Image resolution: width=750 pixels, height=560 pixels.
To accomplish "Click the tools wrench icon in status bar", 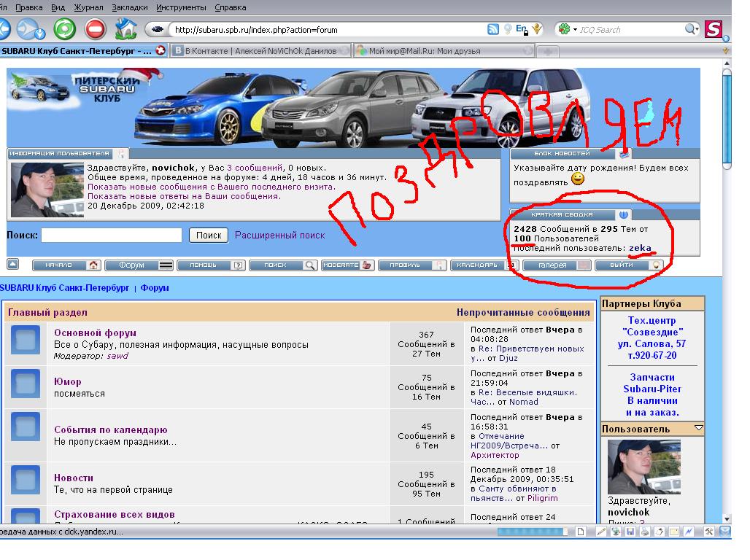I will tap(708, 532).
